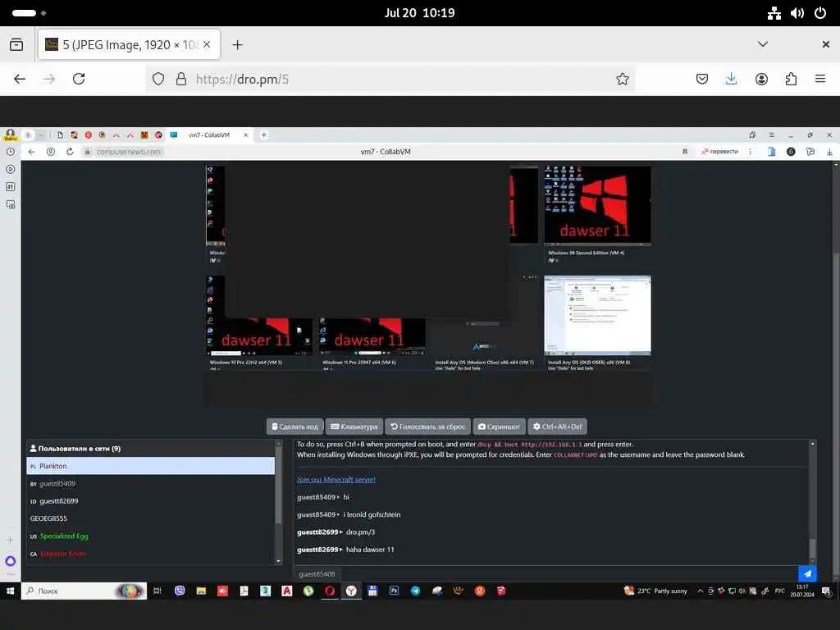Open '23°C Partly sunny' weather widget

(x=655, y=591)
